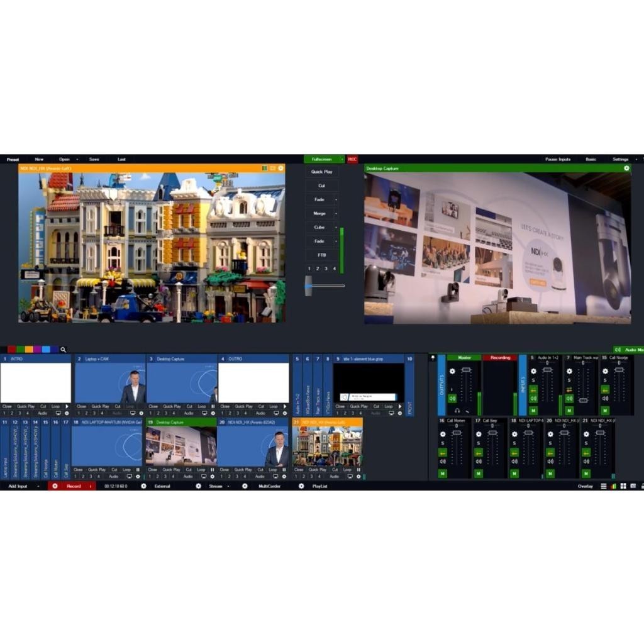
Task: Open External output settings gear
Action: coord(143,486)
